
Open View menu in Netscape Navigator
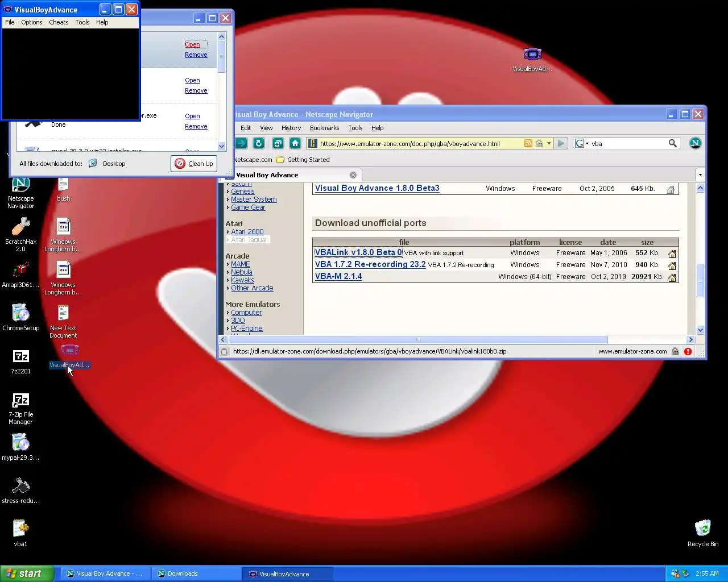point(266,128)
